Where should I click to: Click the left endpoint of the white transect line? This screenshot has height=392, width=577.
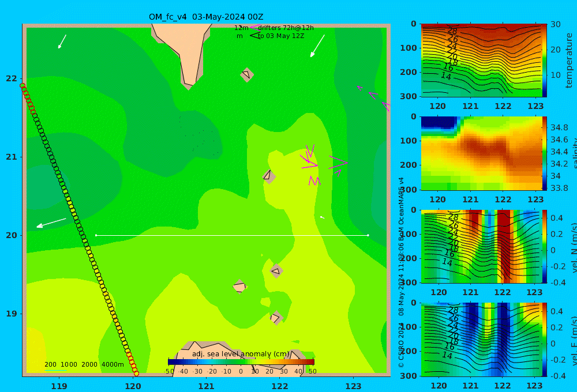pyautogui.click(x=96, y=235)
